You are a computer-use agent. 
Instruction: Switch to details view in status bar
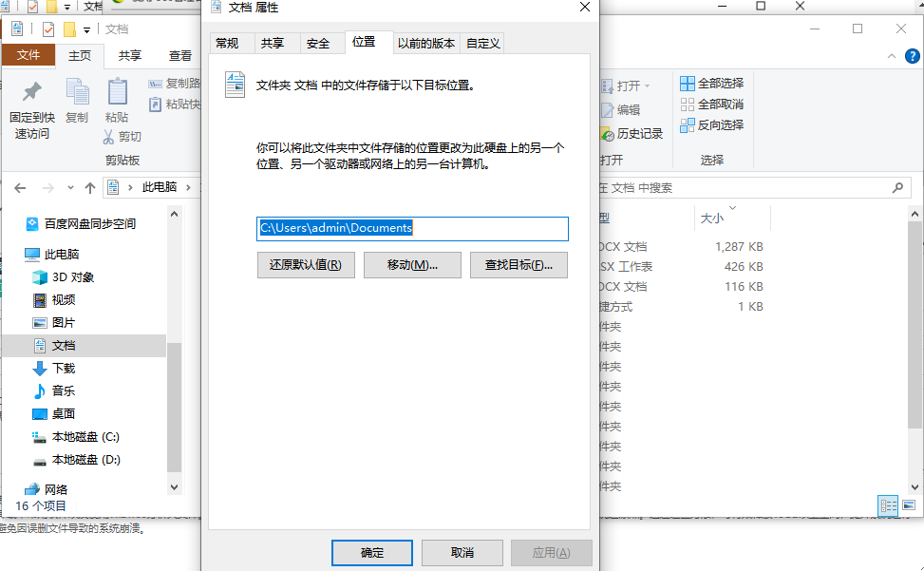coord(889,505)
